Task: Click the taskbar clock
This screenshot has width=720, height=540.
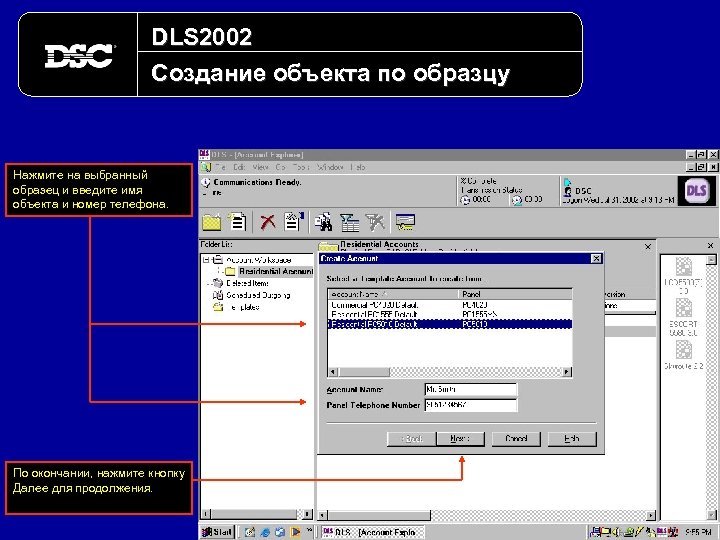Action: (x=698, y=532)
